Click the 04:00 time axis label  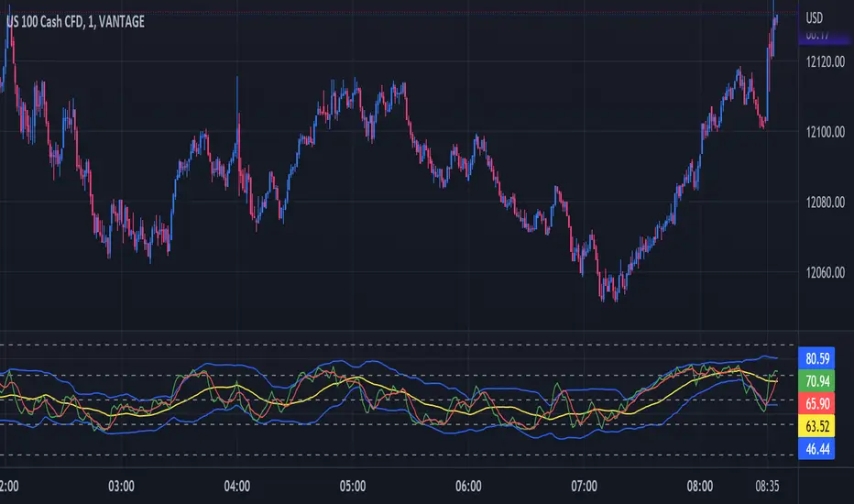[237, 486]
